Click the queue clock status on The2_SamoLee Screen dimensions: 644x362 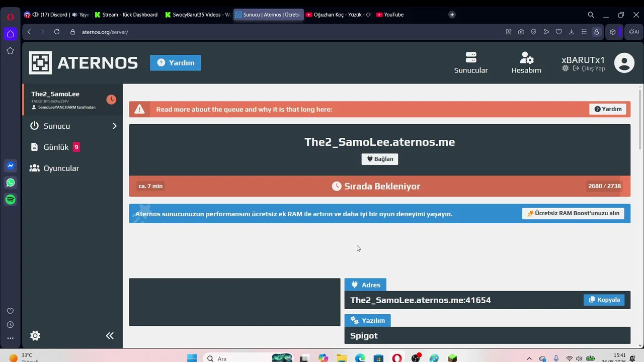point(111,100)
